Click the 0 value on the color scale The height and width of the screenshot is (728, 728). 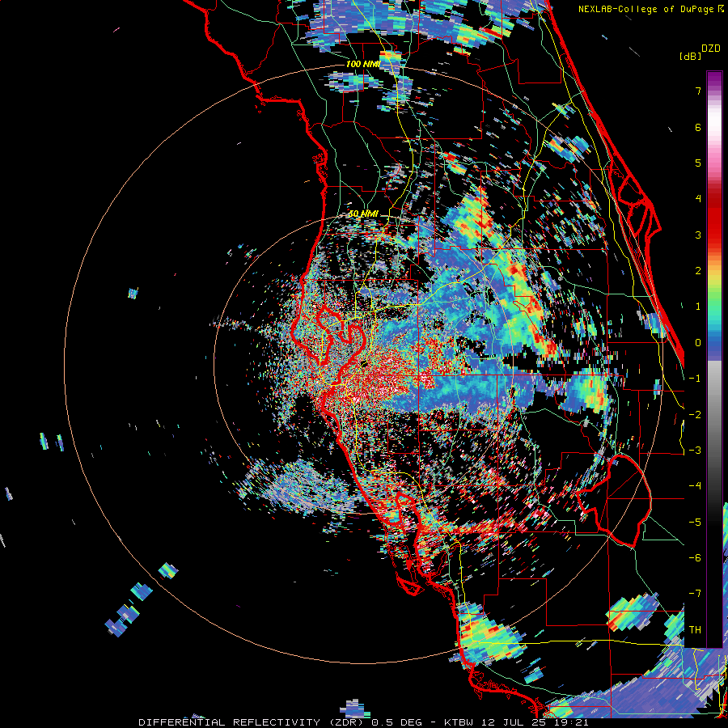pyautogui.click(x=698, y=343)
